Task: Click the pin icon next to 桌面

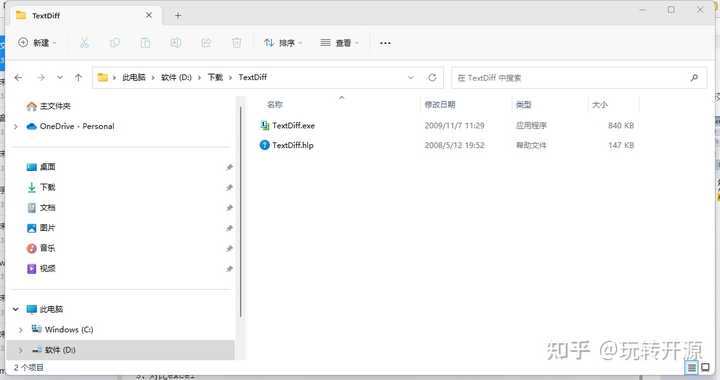Action: (229, 167)
